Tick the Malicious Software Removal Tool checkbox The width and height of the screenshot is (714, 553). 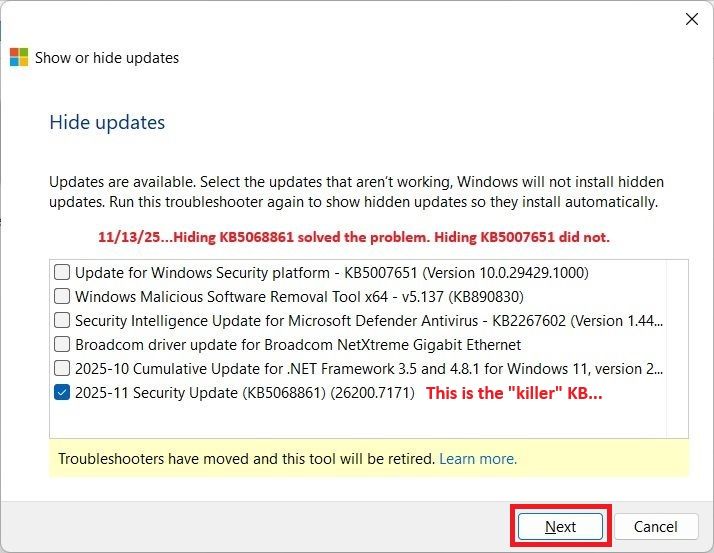[62, 296]
